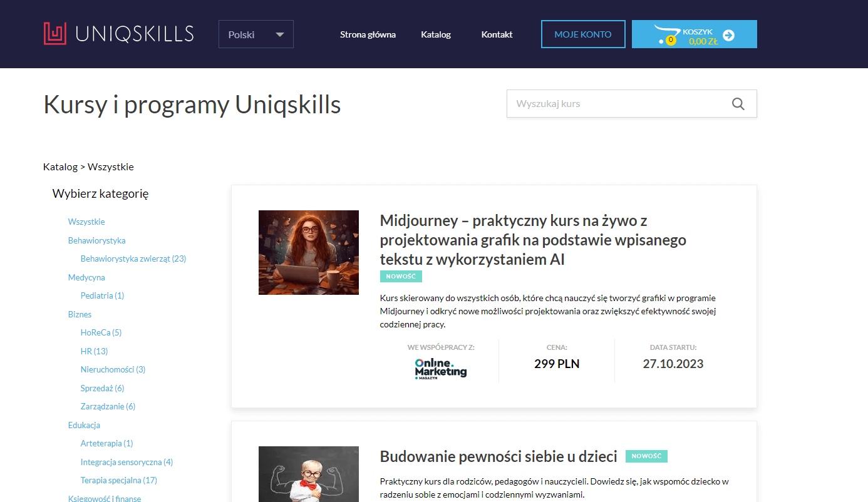
Task: Click the Uniqskills logo icon
Action: [55, 34]
